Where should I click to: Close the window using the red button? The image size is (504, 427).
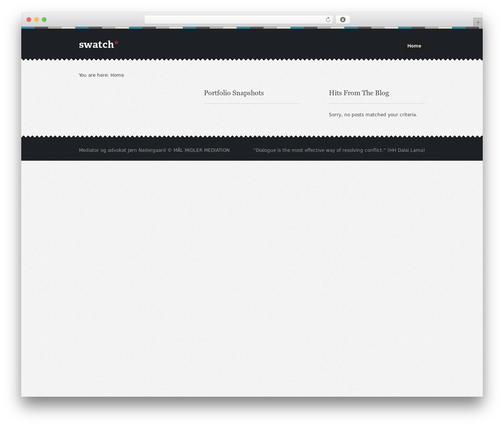[29, 20]
